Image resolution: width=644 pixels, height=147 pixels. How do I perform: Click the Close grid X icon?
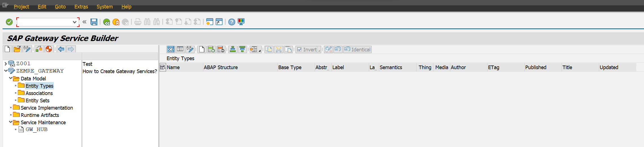[171, 49]
